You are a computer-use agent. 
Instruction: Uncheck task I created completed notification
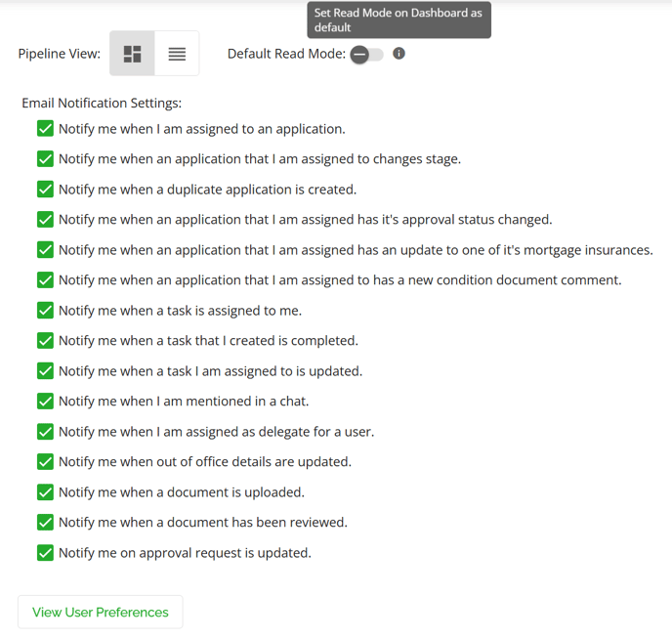click(46, 340)
